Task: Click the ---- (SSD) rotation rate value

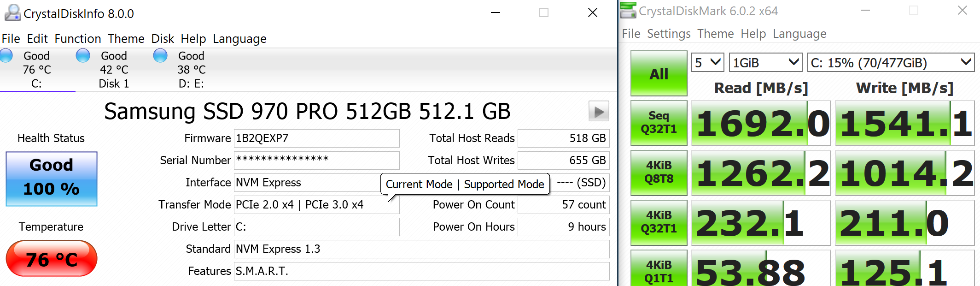Action: pyautogui.click(x=580, y=183)
